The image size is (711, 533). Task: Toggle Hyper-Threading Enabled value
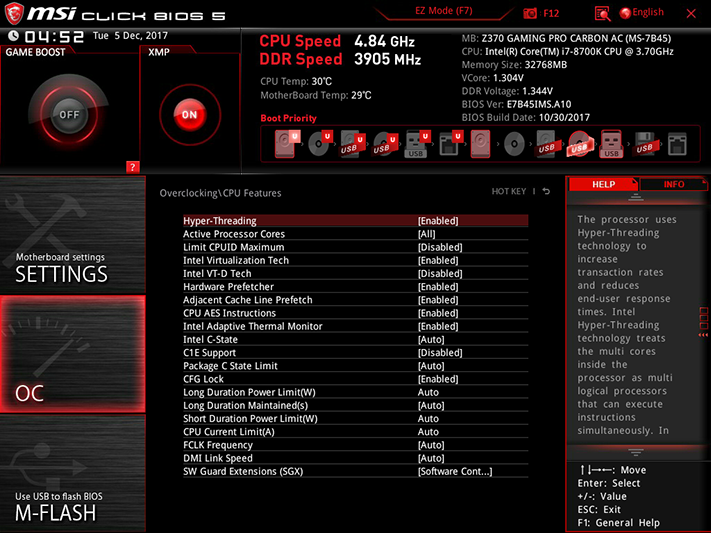pos(438,221)
